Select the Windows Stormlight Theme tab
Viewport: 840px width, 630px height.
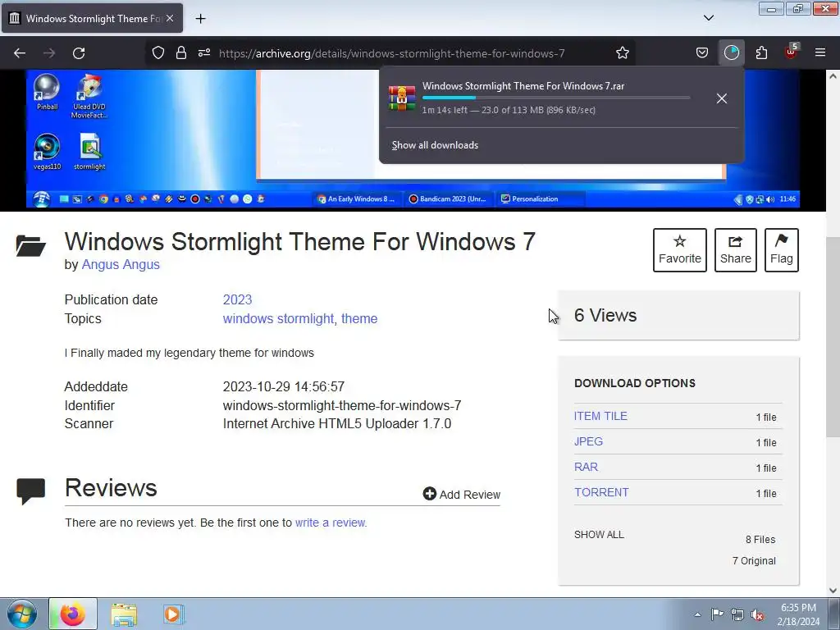pyautogui.click(x=91, y=18)
